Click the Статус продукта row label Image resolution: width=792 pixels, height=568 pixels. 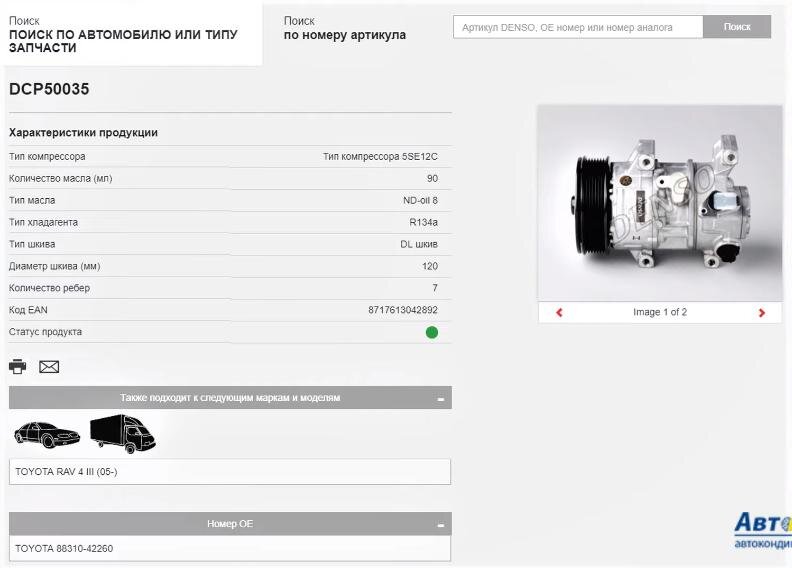(45, 332)
